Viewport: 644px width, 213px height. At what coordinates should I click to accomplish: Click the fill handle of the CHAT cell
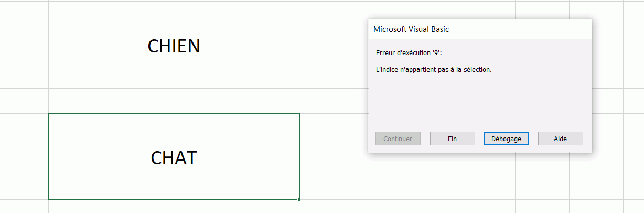299,200
